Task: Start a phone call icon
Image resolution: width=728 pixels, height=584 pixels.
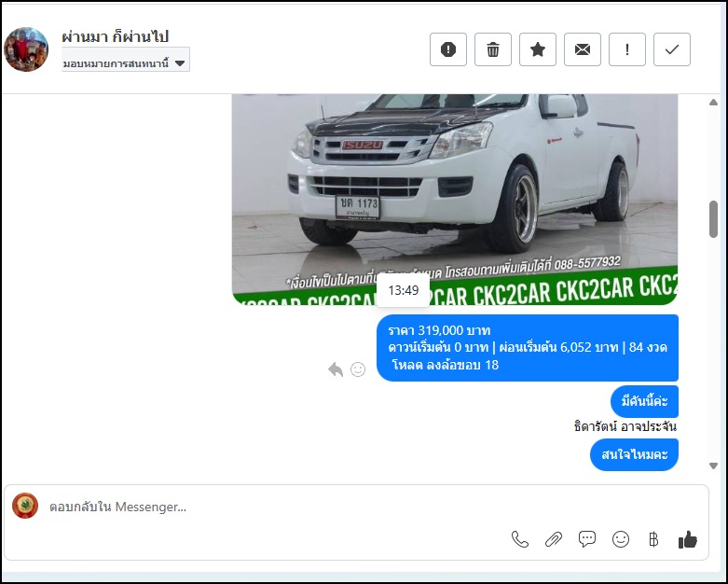Action: click(520, 539)
